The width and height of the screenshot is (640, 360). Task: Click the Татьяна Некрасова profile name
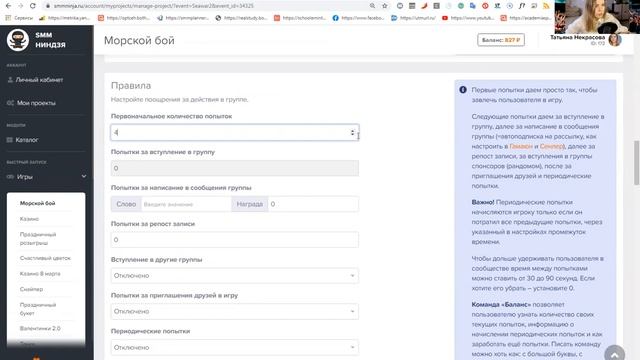[577, 37]
